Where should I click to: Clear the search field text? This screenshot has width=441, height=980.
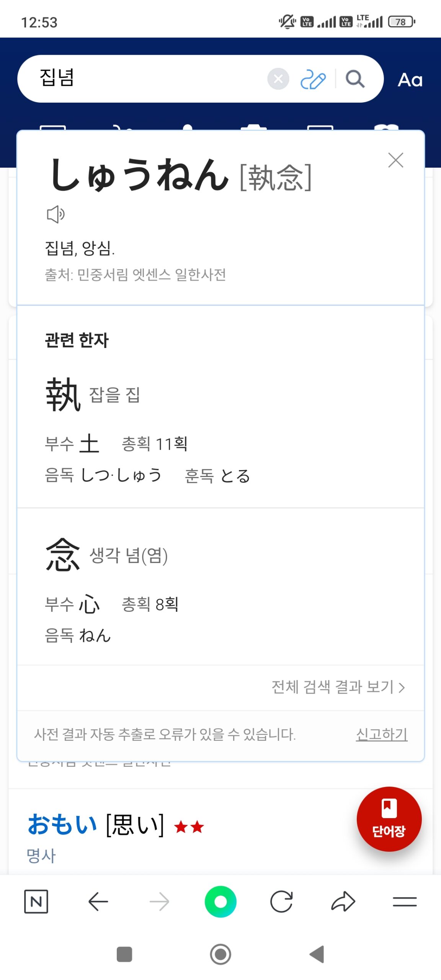click(278, 79)
